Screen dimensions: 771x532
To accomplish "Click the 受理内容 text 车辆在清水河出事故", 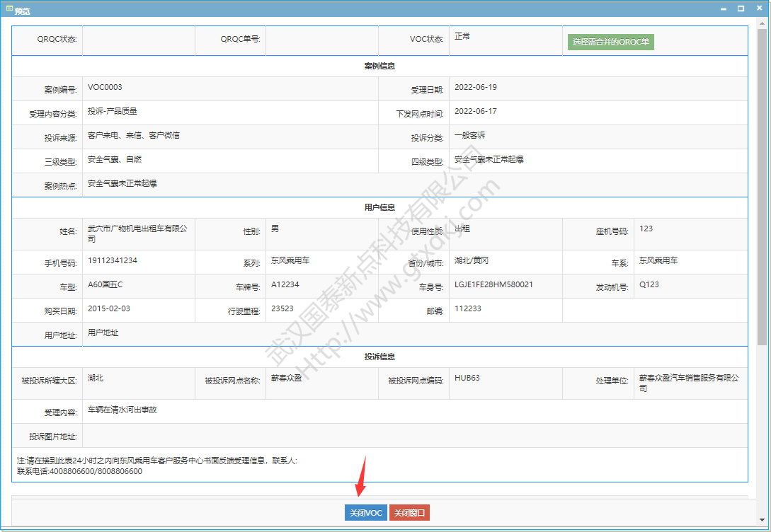I will [x=122, y=410].
